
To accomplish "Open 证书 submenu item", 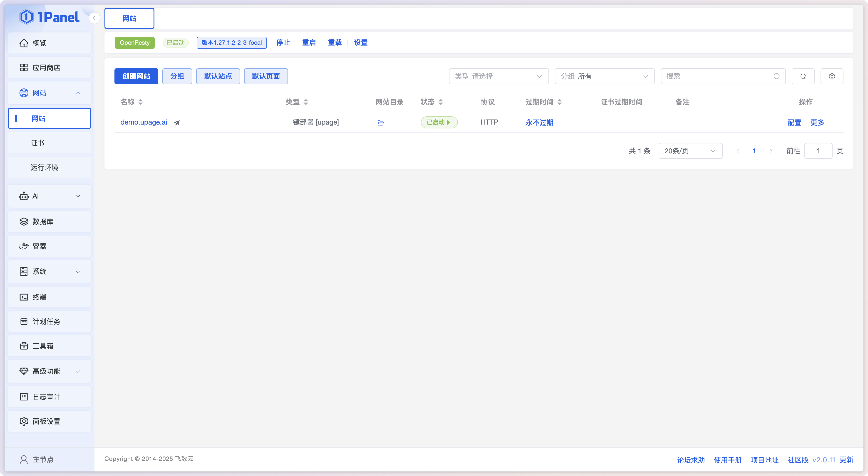I will [x=37, y=143].
